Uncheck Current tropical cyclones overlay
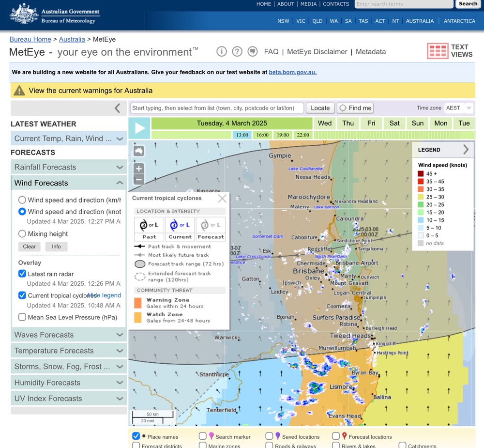484x448 pixels. [22, 295]
